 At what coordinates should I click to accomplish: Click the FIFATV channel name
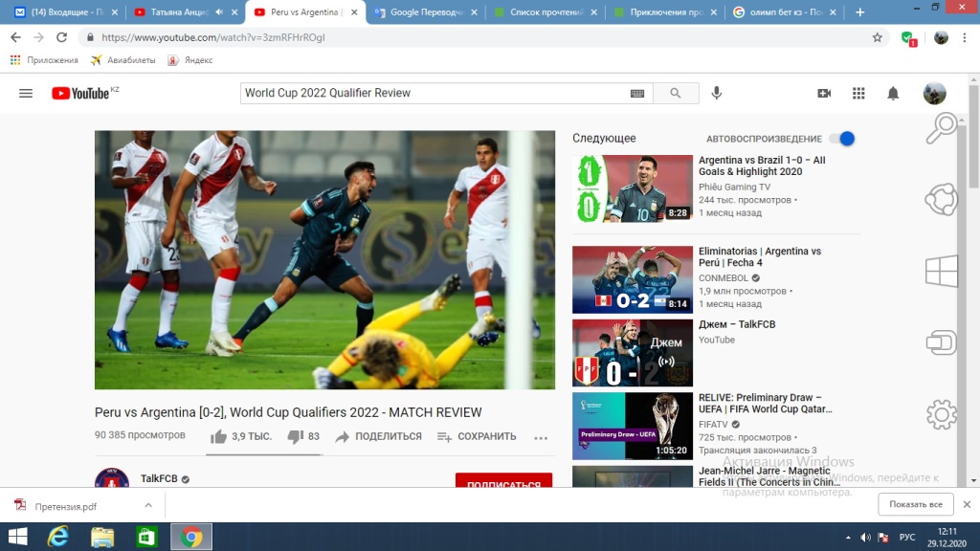[713, 424]
